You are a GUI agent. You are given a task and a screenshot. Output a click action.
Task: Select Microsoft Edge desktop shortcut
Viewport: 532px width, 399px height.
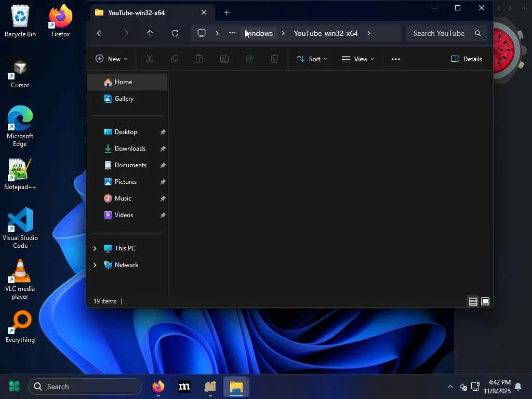tap(20, 126)
